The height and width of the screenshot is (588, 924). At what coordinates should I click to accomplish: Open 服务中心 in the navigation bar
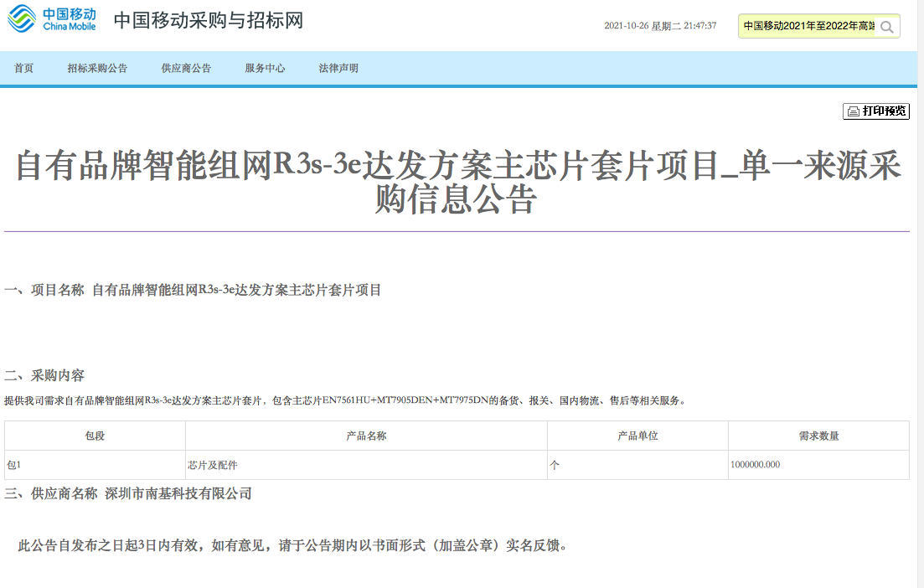pyautogui.click(x=266, y=69)
